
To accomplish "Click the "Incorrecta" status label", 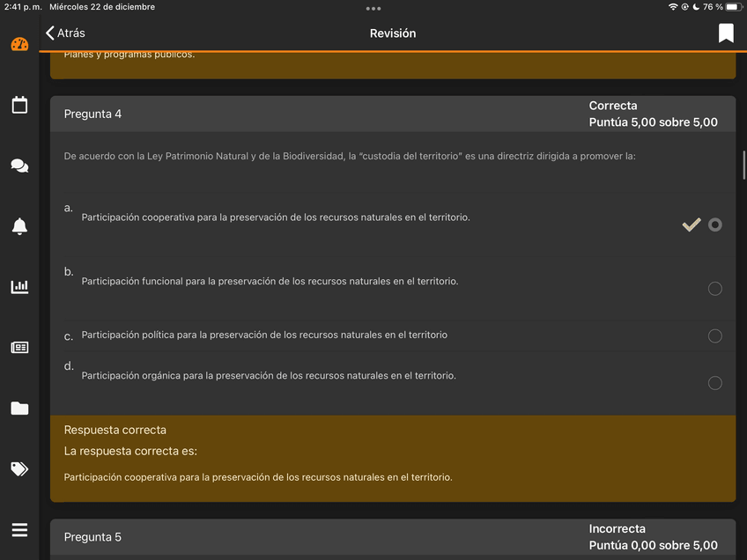I will [617, 529].
